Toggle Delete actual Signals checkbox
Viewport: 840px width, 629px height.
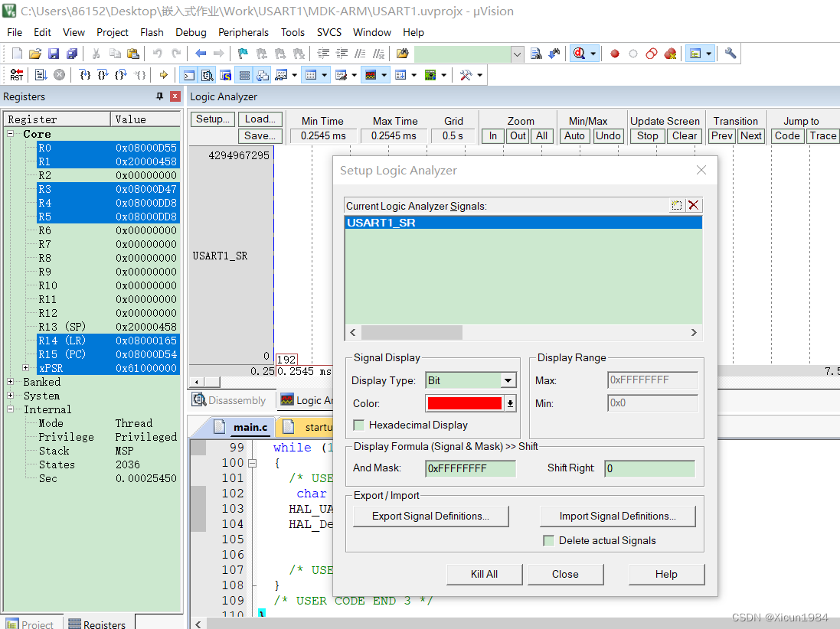[548, 541]
